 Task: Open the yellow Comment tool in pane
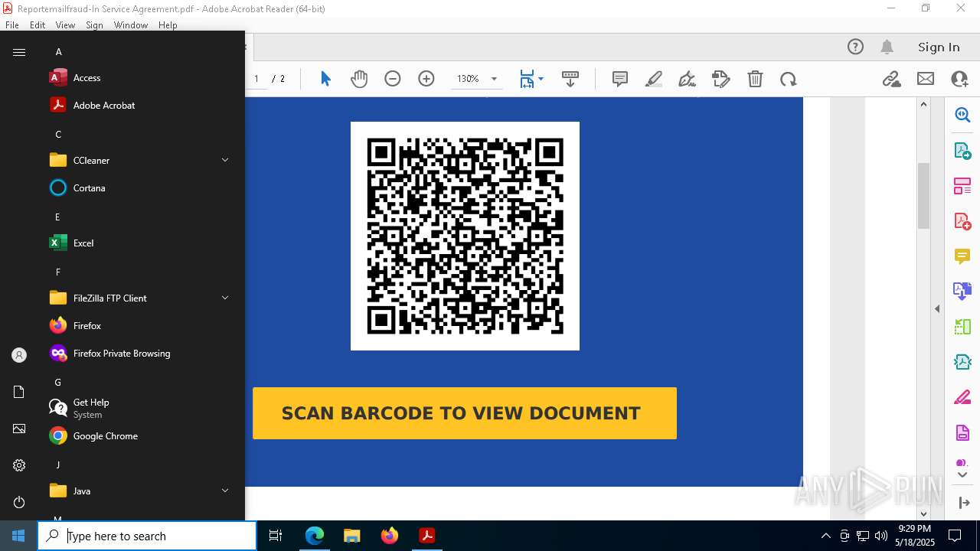coord(962,256)
